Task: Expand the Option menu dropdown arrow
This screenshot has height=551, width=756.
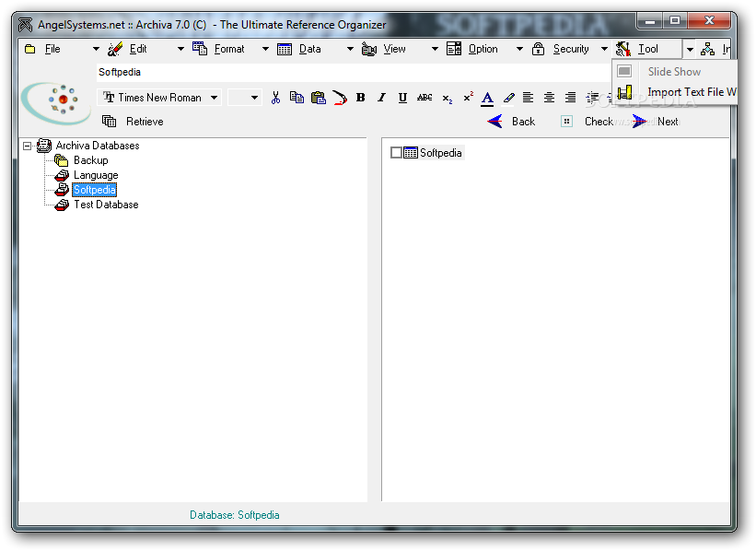Action: 519,49
